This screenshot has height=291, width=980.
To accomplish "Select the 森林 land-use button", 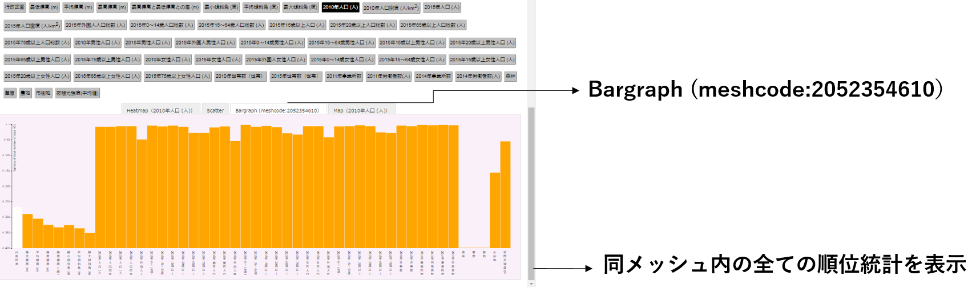I will point(510,77).
